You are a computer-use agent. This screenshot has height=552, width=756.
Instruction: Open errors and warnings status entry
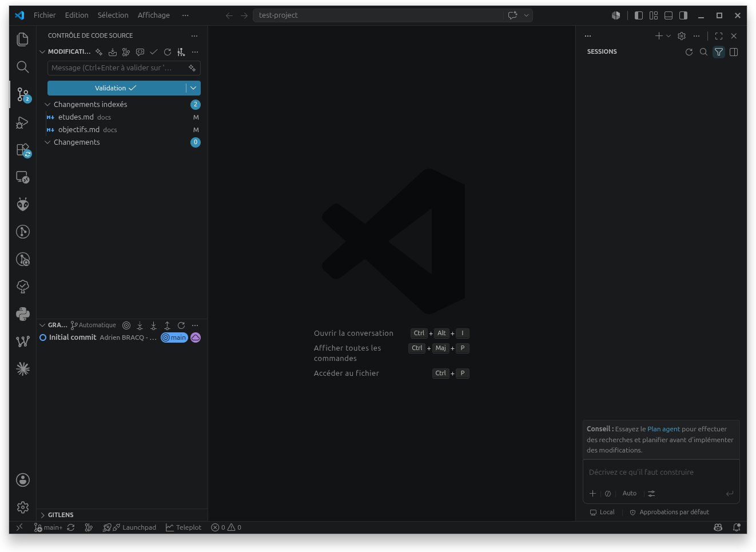pyautogui.click(x=226, y=527)
